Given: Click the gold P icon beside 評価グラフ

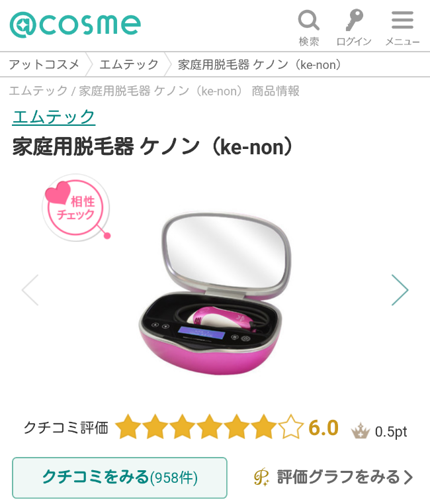Looking at the screenshot, I should 261,477.
